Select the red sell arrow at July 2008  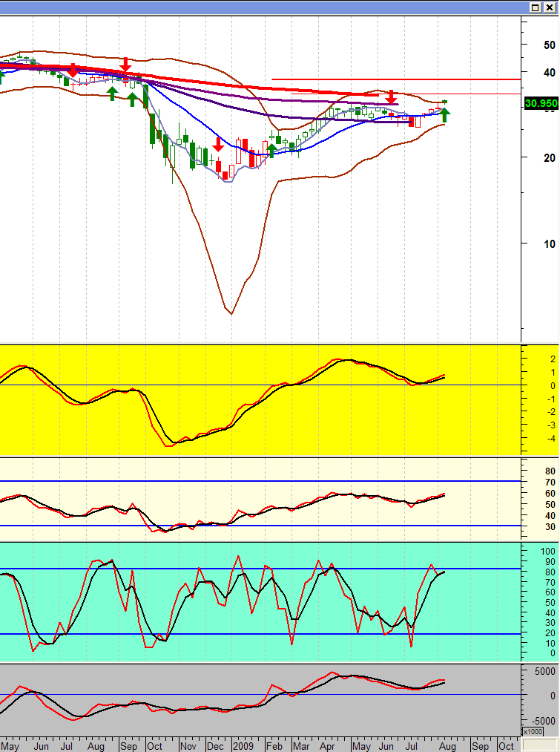coord(73,71)
